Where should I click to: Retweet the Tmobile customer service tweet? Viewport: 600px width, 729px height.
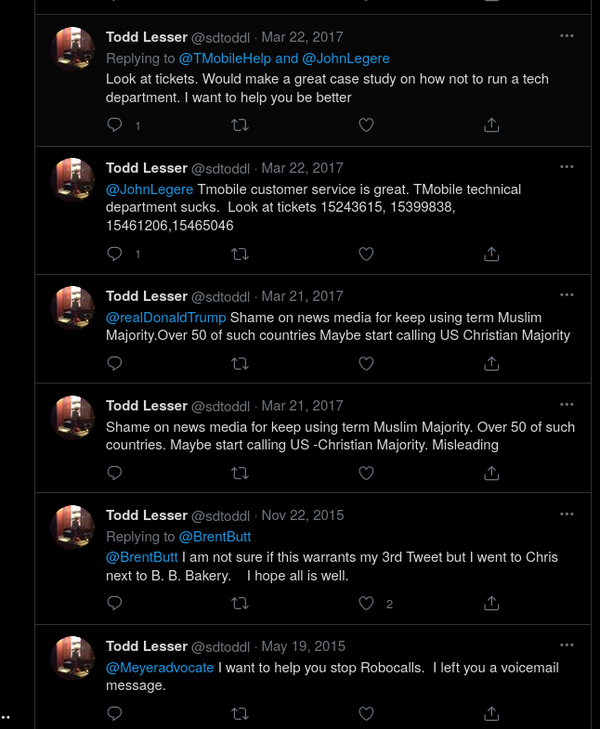point(240,254)
